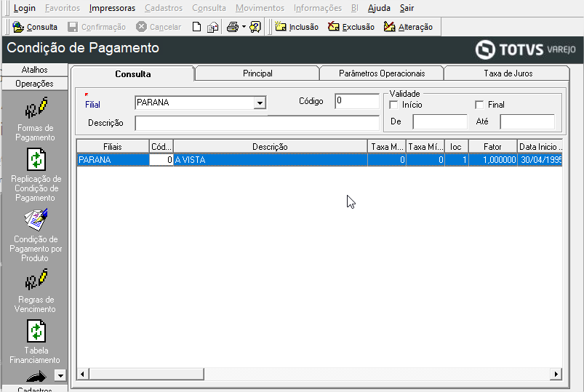Screen dimensions: 584x392
Task: Enable the Final validity checkbox
Action: 479,105
